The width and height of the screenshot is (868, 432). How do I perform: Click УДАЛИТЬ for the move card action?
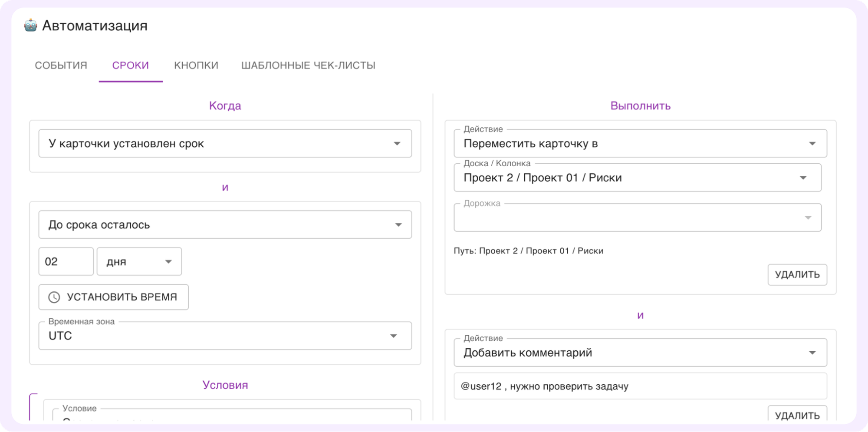pos(797,274)
